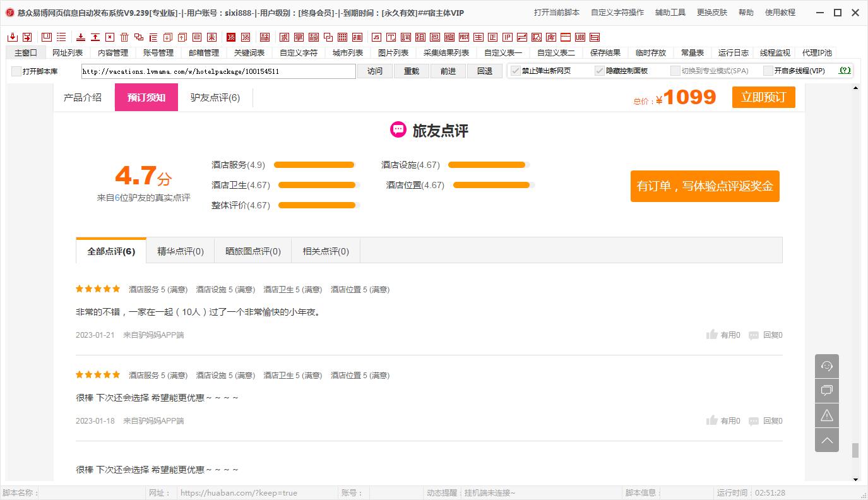Click the green (?) help icon
This screenshot has width=868, height=500.
[845, 71]
